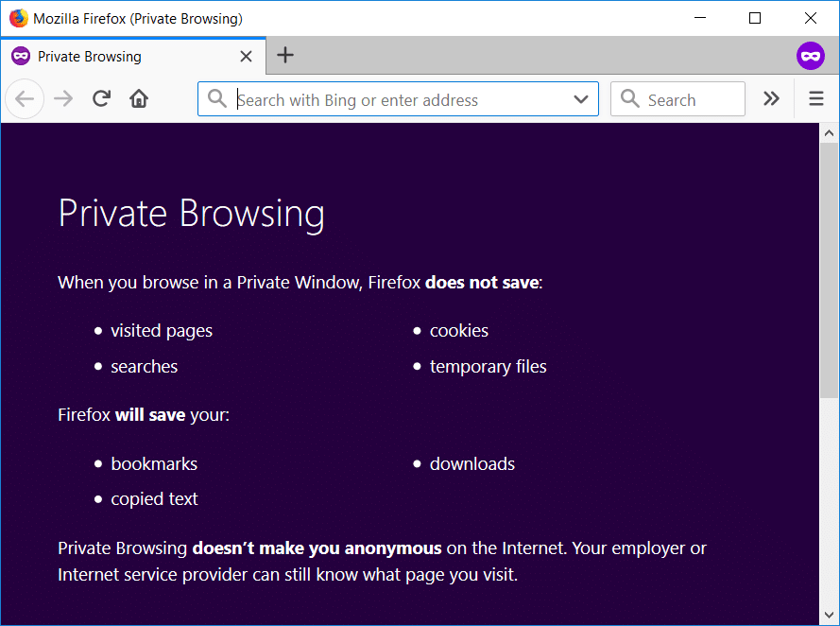This screenshot has height=626, width=840.
Task: Go back using the back arrow button
Action: tap(25, 99)
